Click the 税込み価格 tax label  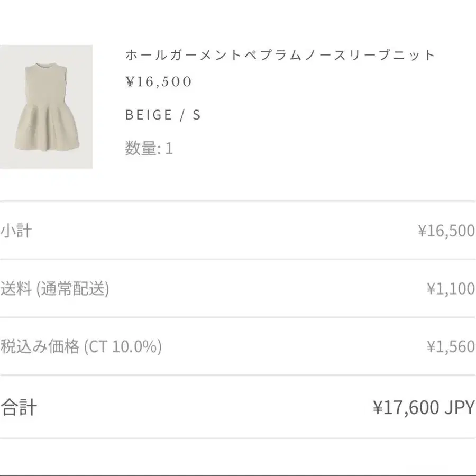(40, 347)
